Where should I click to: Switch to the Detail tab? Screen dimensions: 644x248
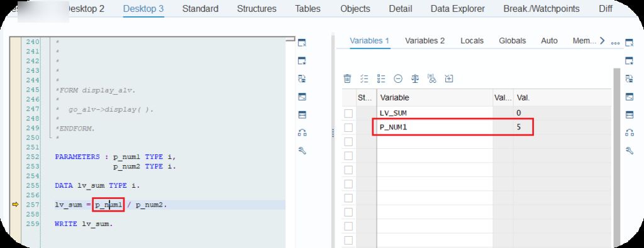(401, 9)
